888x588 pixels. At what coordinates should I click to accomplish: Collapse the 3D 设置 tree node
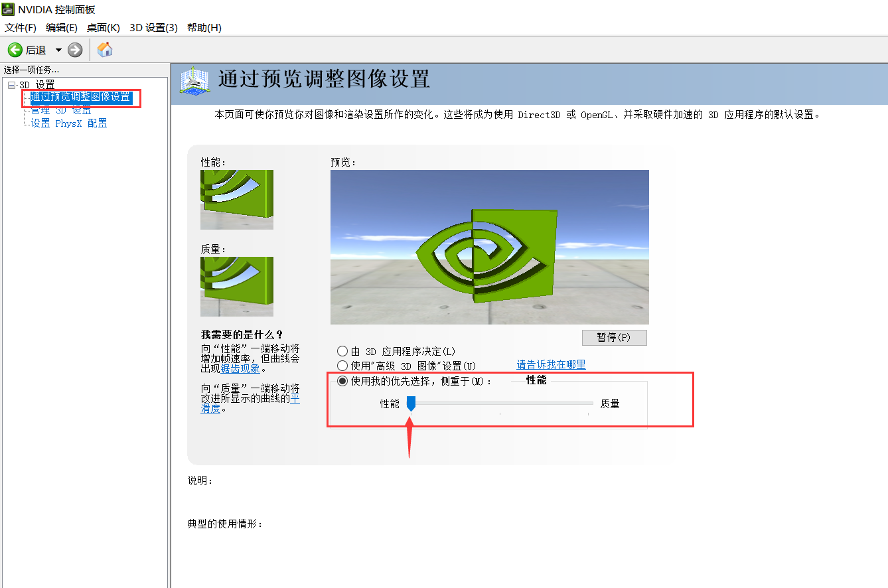tap(11, 84)
